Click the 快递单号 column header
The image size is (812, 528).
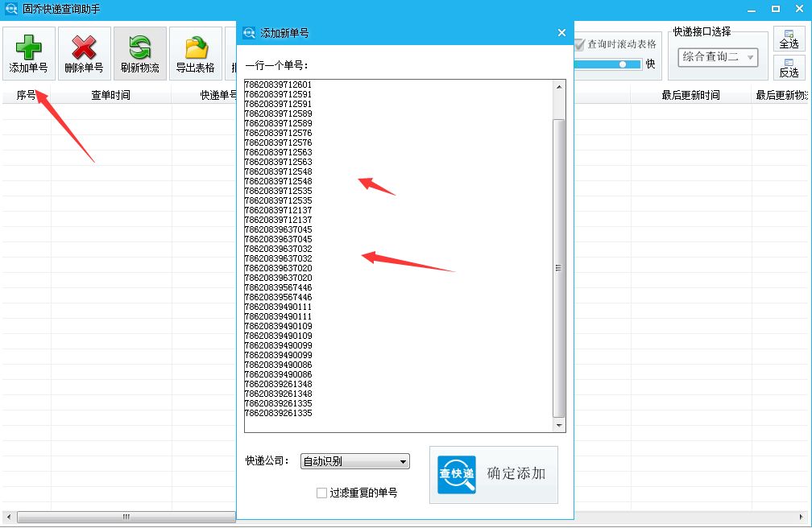click(217, 95)
